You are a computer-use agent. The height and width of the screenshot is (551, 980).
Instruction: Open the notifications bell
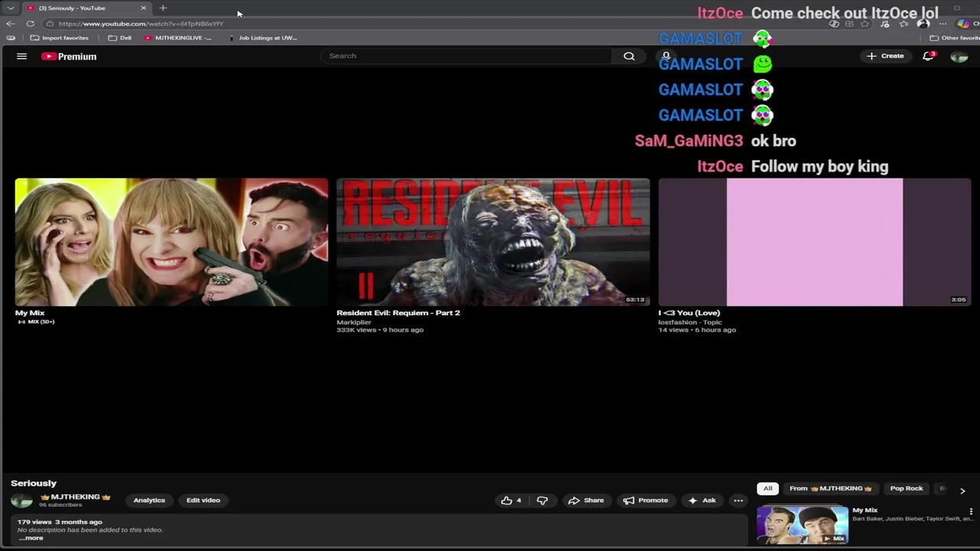point(928,56)
